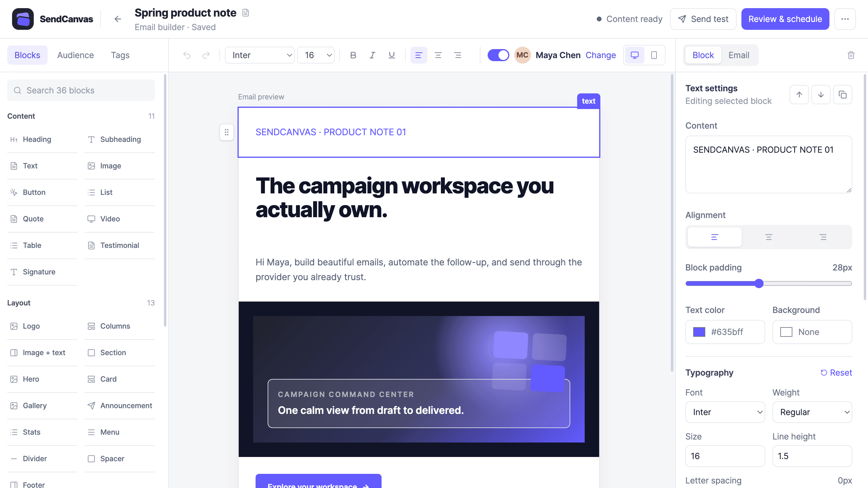Switch to mobile preview mode
This screenshot has width=868, height=488.
tap(654, 55)
